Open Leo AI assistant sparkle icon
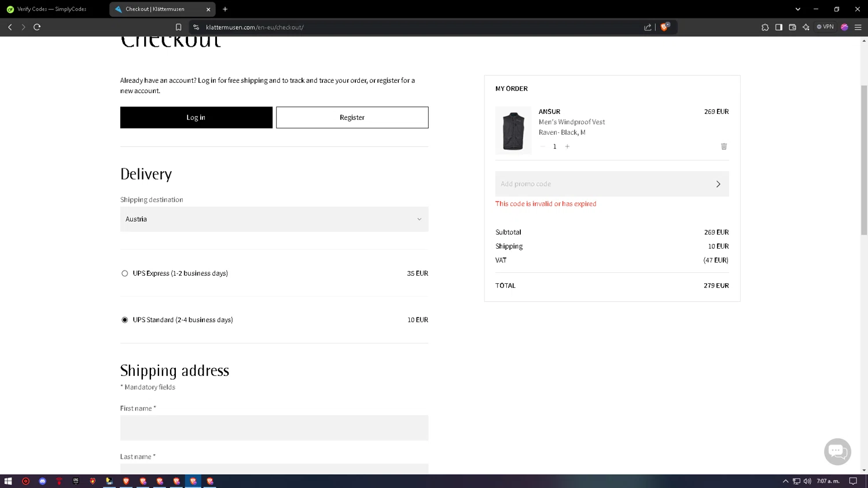This screenshot has height=488, width=868. [806, 27]
